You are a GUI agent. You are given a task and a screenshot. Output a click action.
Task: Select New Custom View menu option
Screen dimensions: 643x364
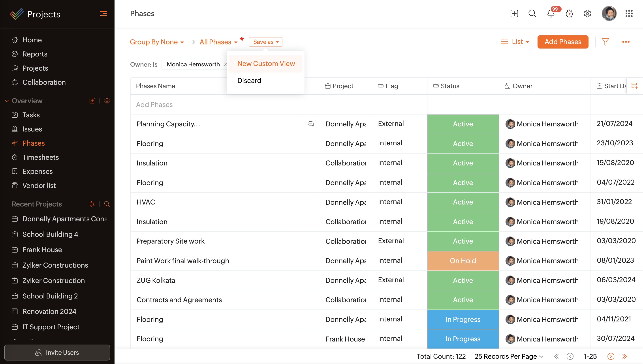click(266, 64)
